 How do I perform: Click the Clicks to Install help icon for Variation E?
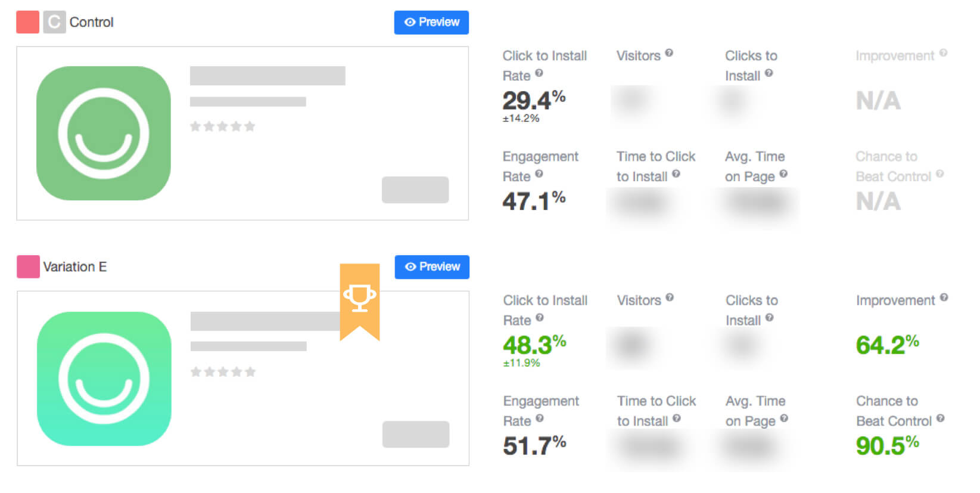(x=770, y=320)
